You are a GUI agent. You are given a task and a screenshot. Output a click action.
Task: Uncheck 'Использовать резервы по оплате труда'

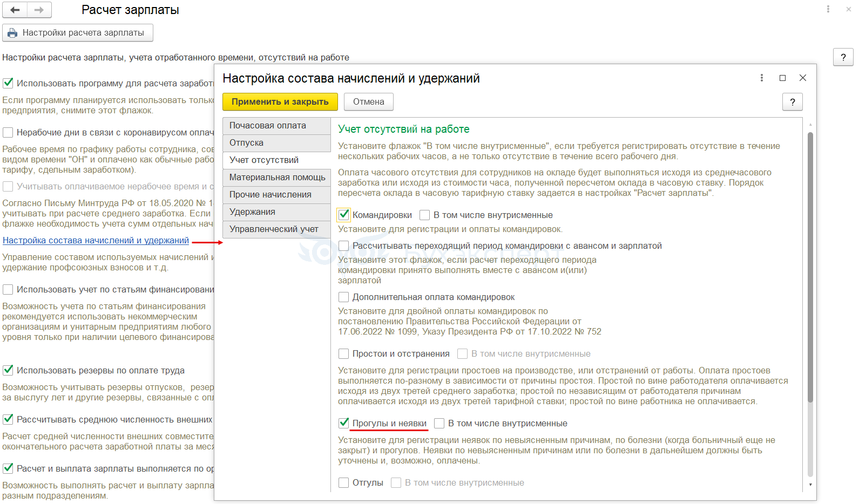[x=8, y=370]
